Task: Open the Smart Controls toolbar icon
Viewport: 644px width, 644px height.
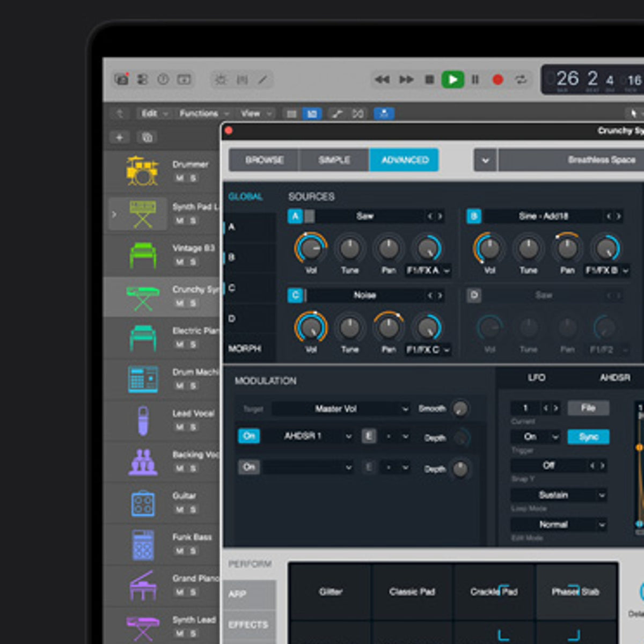Action: tap(142, 79)
